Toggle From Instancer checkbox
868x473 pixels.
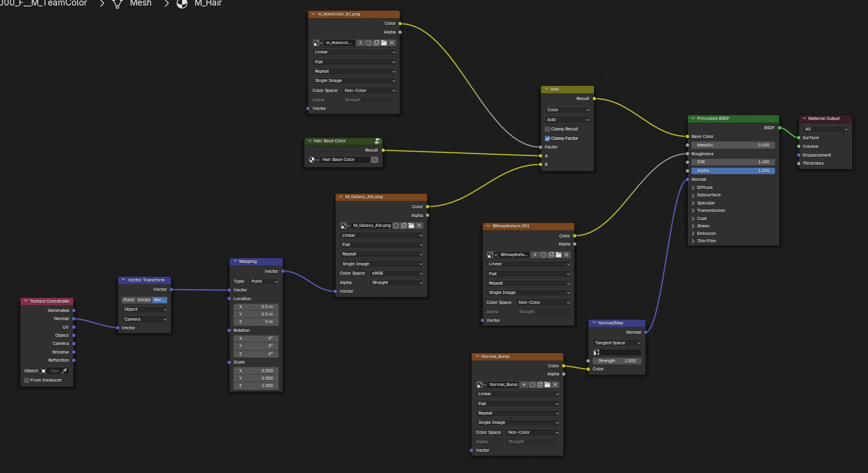(27, 380)
